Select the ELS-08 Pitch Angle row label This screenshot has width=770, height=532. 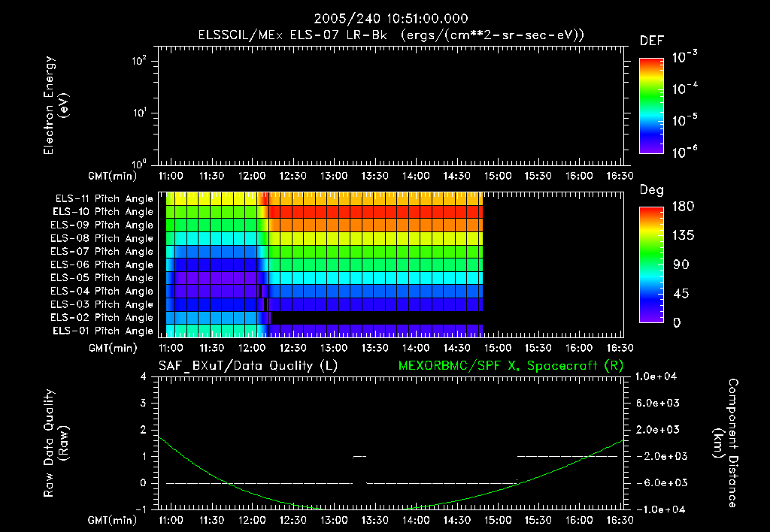coord(102,238)
